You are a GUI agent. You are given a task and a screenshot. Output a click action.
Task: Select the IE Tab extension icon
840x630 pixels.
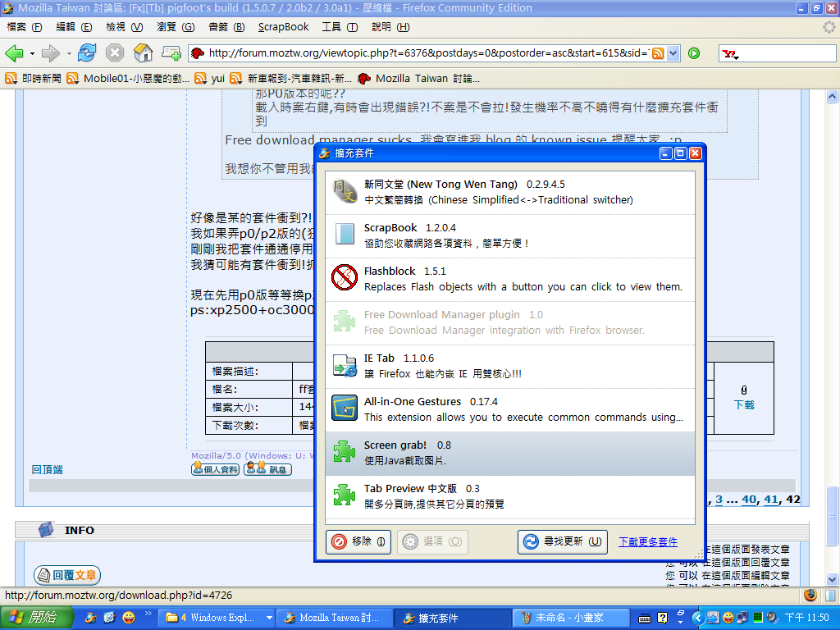pyautogui.click(x=344, y=365)
